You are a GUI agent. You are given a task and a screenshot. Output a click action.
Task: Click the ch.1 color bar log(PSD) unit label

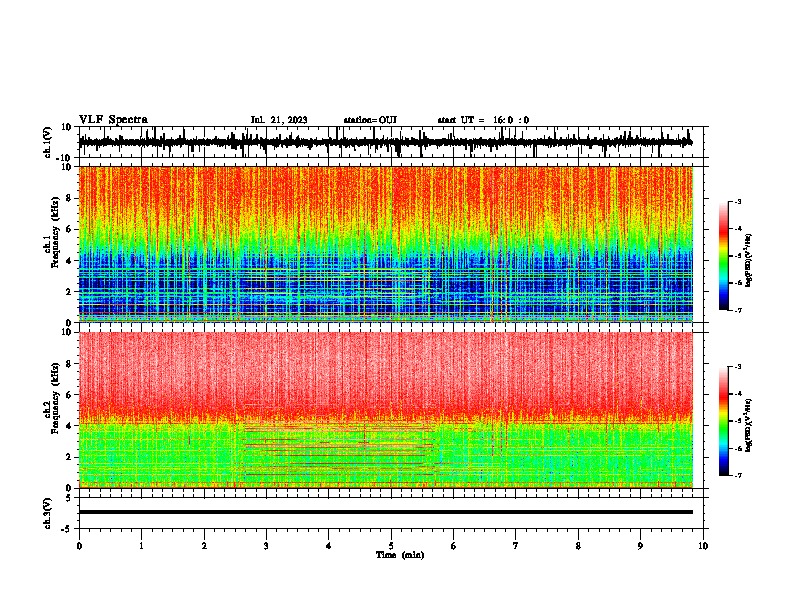(749, 260)
